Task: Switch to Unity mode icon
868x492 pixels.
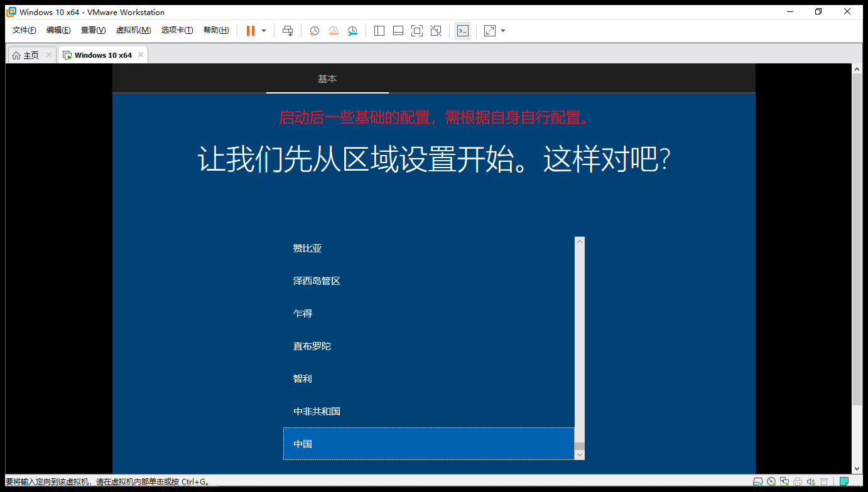Action: [436, 31]
